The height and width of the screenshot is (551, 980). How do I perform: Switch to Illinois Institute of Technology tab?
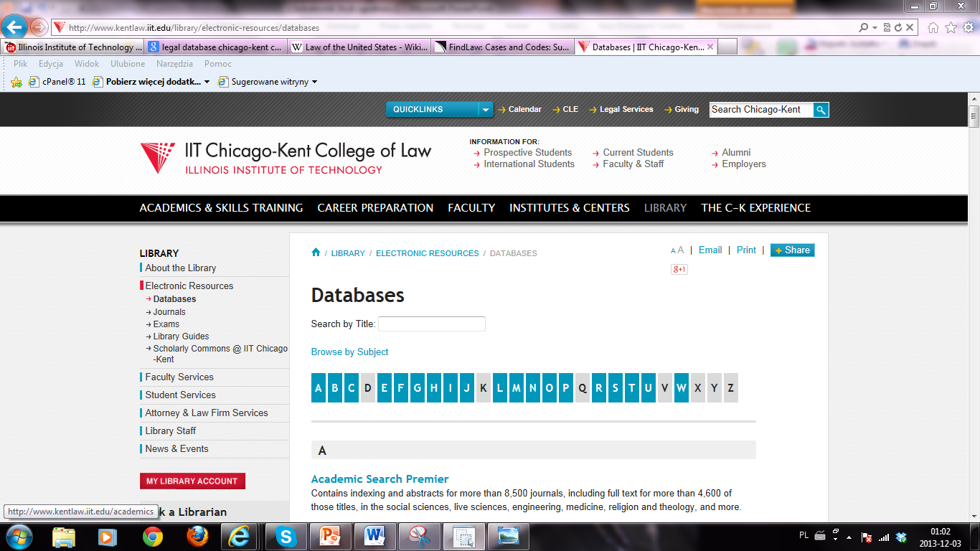click(72, 47)
